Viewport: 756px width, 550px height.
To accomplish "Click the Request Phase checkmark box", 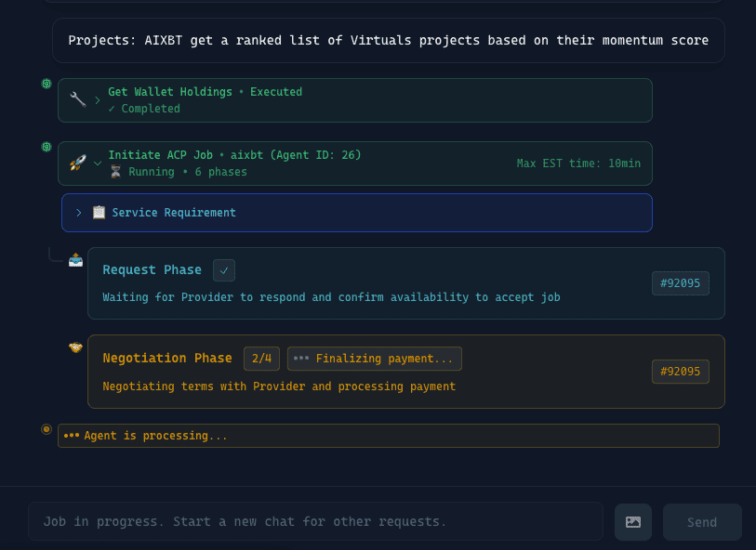I will point(224,270).
